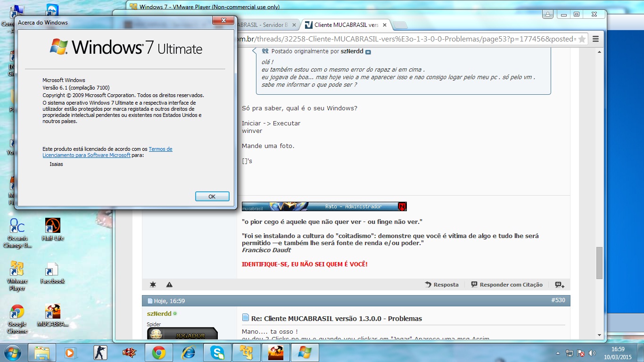Click Responder com Citação
Image resolution: width=644 pixels, height=362 pixels.
coord(507,285)
